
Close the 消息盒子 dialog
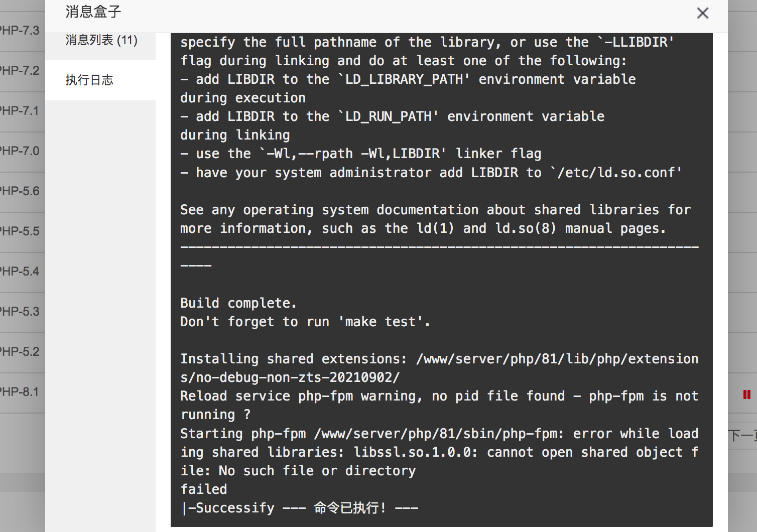[702, 13]
